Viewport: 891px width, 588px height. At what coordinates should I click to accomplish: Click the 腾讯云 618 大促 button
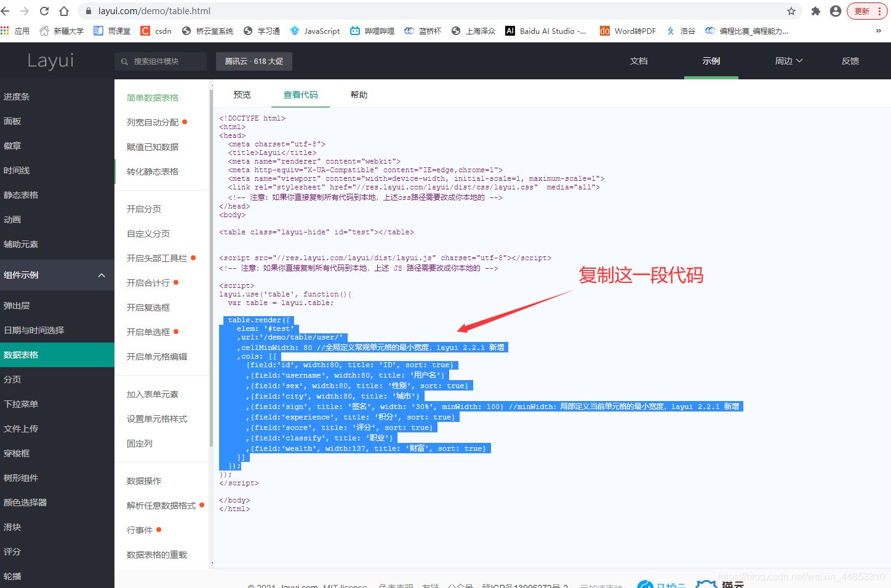pyautogui.click(x=254, y=62)
